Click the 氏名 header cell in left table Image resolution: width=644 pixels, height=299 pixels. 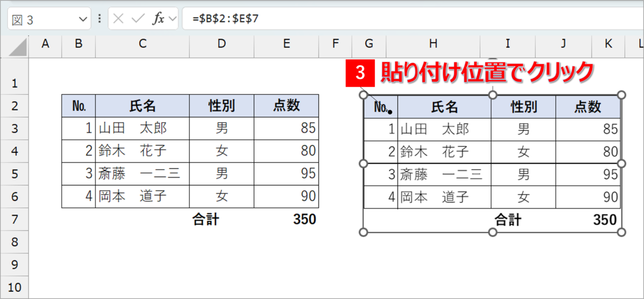pyautogui.click(x=142, y=106)
